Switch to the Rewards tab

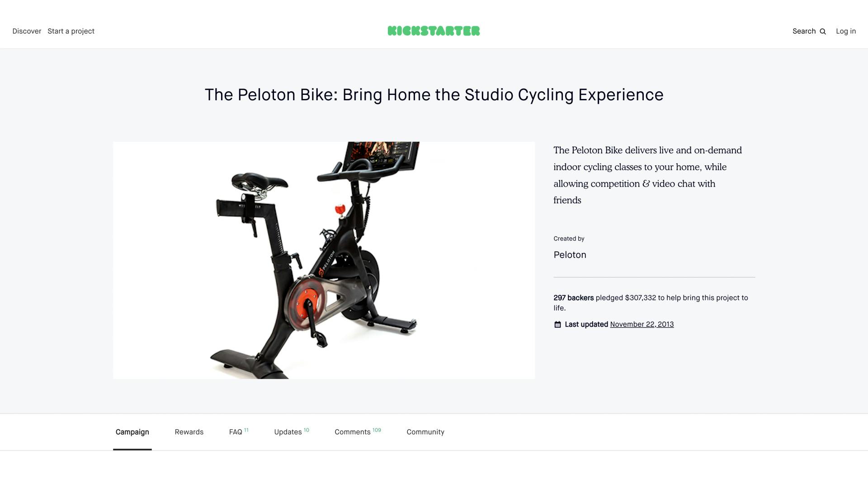pos(189,432)
